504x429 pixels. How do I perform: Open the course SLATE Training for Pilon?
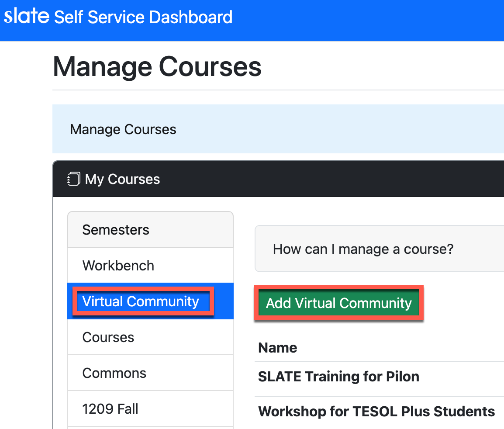coord(338,376)
